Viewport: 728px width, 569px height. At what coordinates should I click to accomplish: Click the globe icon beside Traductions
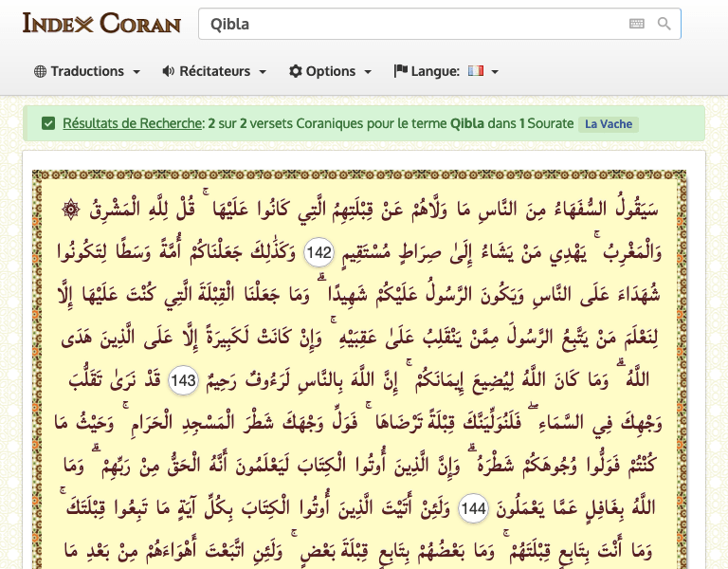pyautogui.click(x=40, y=71)
